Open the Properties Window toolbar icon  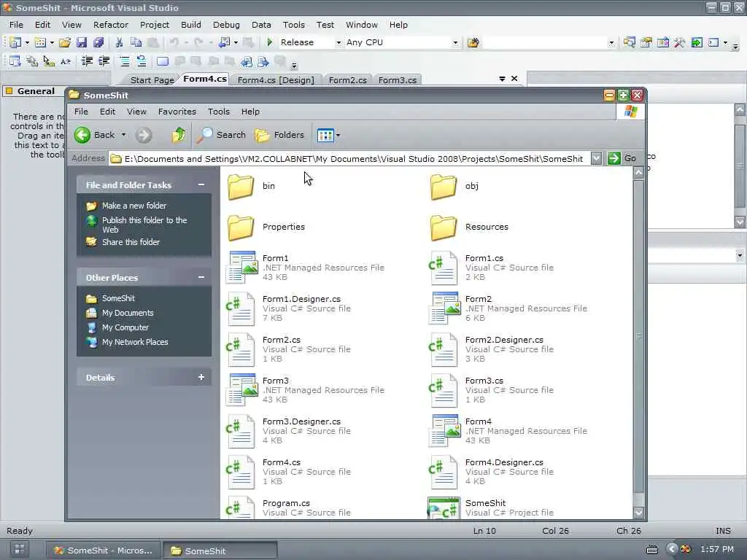(646, 42)
